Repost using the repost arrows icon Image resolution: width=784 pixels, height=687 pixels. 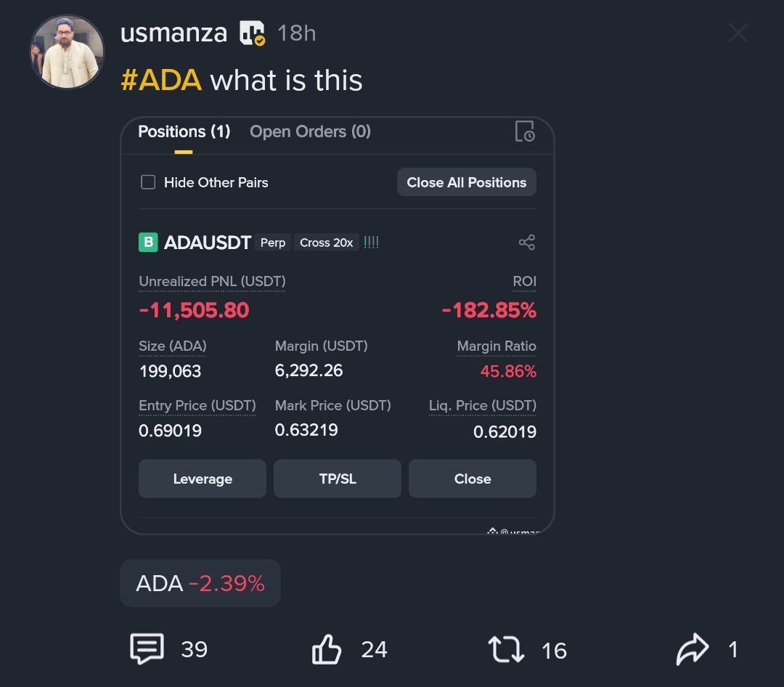pos(506,649)
